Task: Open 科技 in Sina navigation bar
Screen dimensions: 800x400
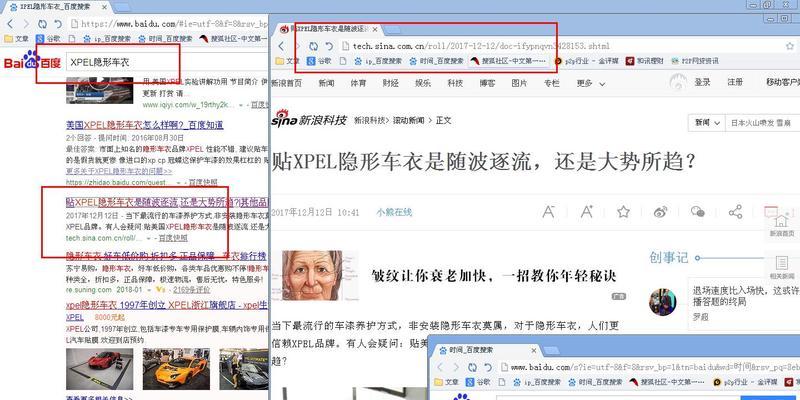Action: tap(455, 83)
